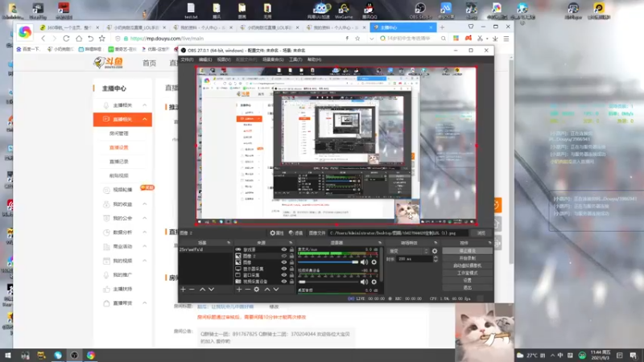Open the OBS 工具 menu
Image resolution: width=644 pixels, height=362 pixels.
(x=295, y=60)
